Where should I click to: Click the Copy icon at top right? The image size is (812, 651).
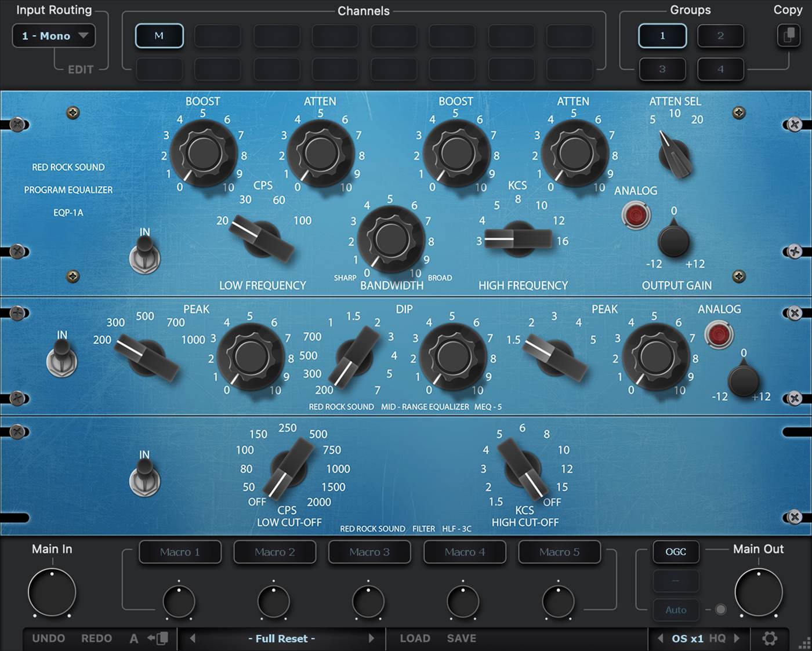point(788,35)
